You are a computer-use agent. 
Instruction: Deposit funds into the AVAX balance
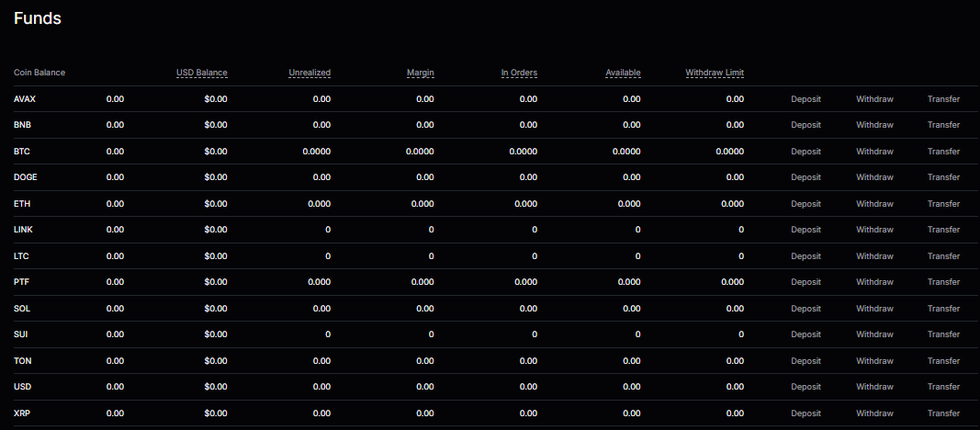coord(805,99)
